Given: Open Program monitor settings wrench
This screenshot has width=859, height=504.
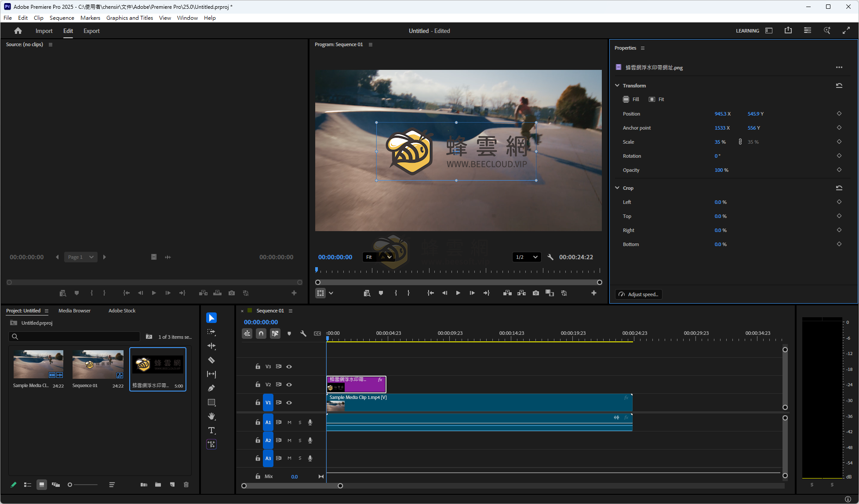Looking at the screenshot, I should click(550, 257).
